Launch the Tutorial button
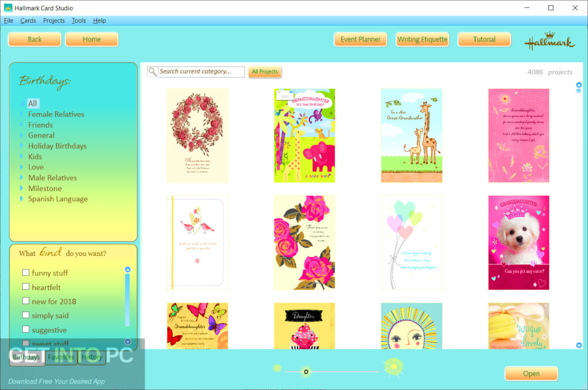 [484, 40]
